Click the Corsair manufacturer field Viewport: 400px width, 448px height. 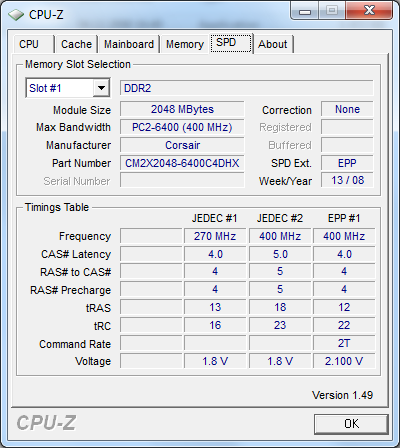click(x=182, y=145)
